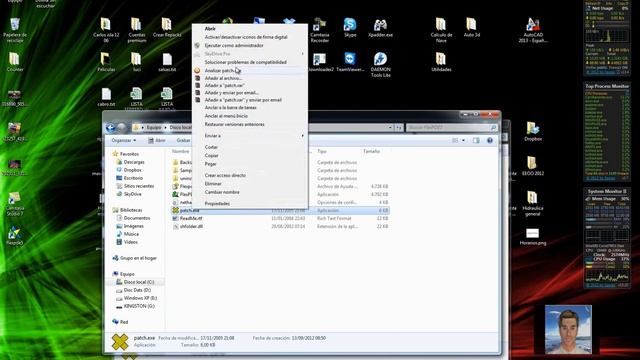Select the shfolder.dll file row
Screen dimensions: 640x360
(x=280, y=226)
